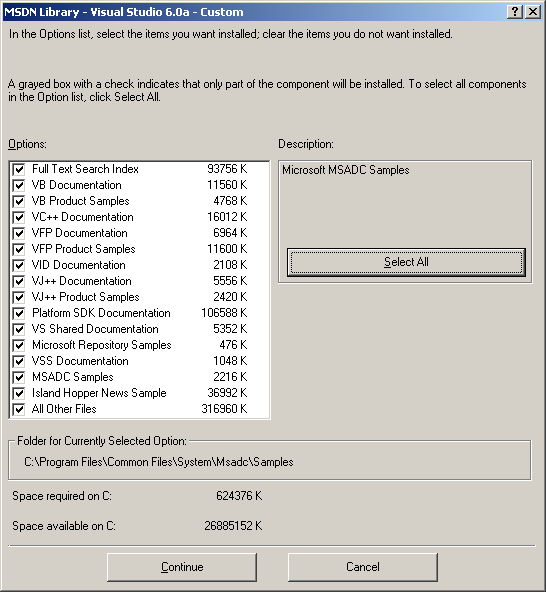Viewport: 546px width, 592px height.
Task: Select the 'VSS Documentation' row label
Action: 80,361
